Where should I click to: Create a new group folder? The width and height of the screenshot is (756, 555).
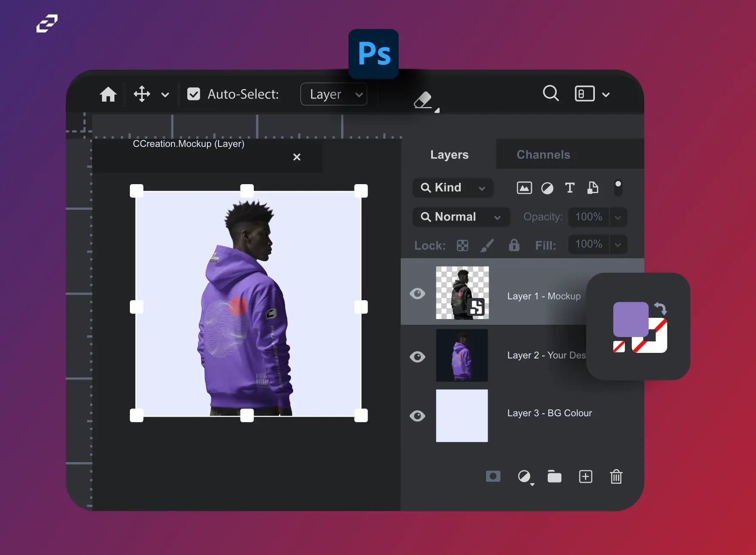pyautogui.click(x=554, y=476)
